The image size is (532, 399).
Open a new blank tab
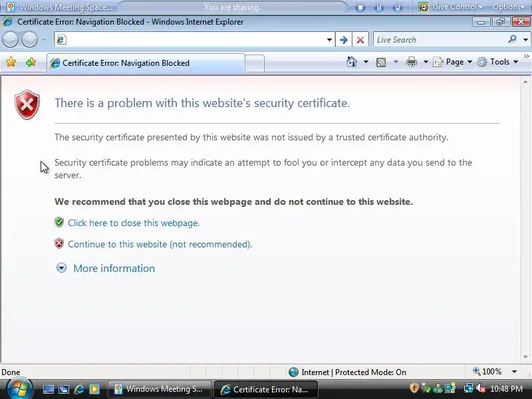(255, 63)
